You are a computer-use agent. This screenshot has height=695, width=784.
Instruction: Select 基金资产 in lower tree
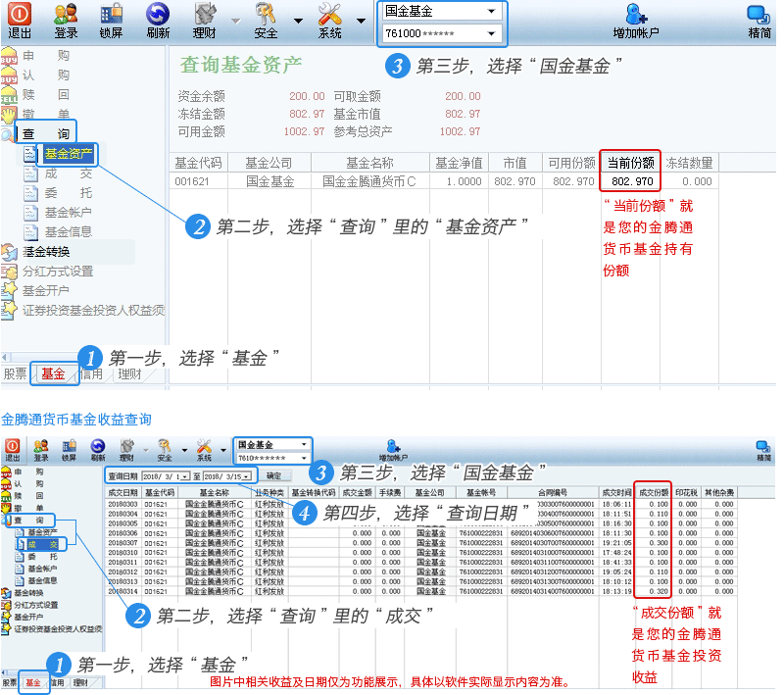point(42,532)
